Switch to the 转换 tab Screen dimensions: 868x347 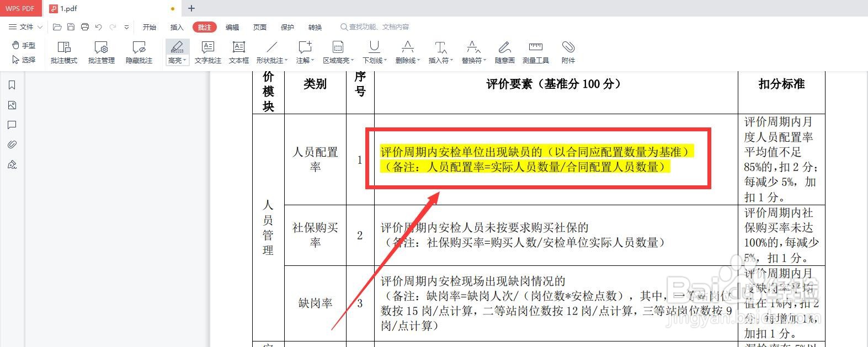tap(315, 27)
